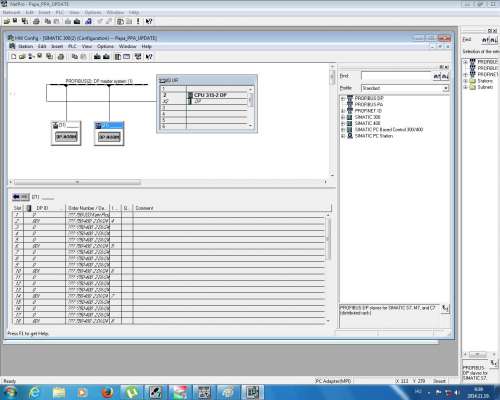Click the Windows Start button
The height and width of the screenshot is (400, 500).
click(10, 392)
